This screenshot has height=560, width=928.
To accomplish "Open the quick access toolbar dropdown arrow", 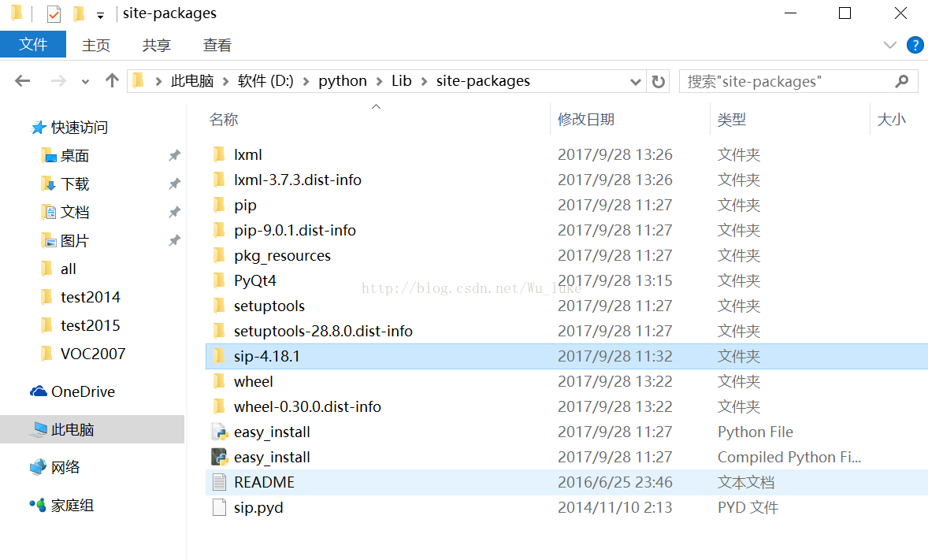I will (x=100, y=16).
